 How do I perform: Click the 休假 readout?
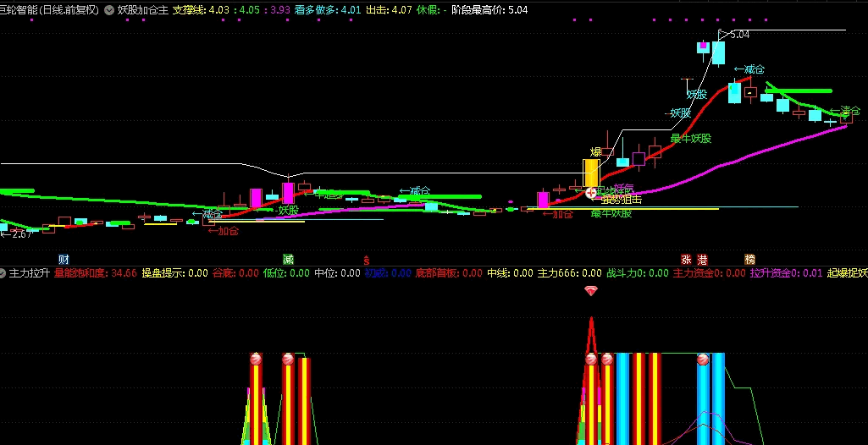coord(432,10)
